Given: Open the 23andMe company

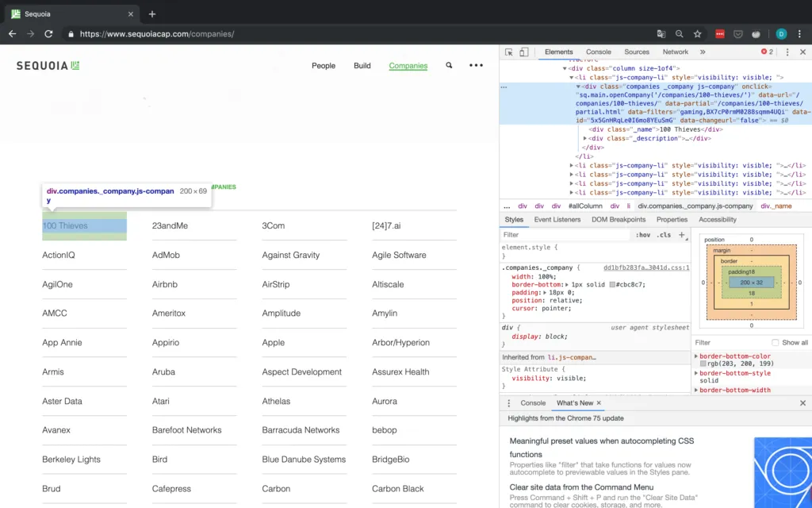Looking at the screenshot, I should coord(170,225).
